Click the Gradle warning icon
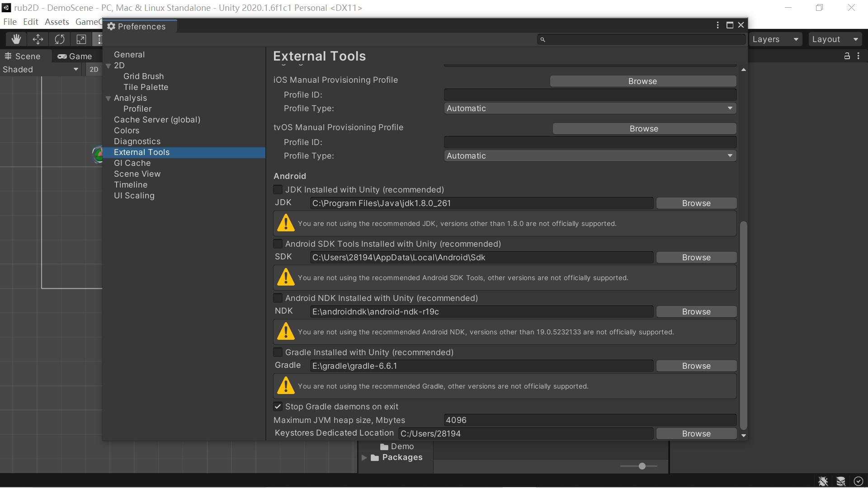Viewport: 868px width, 488px height. pyautogui.click(x=286, y=385)
